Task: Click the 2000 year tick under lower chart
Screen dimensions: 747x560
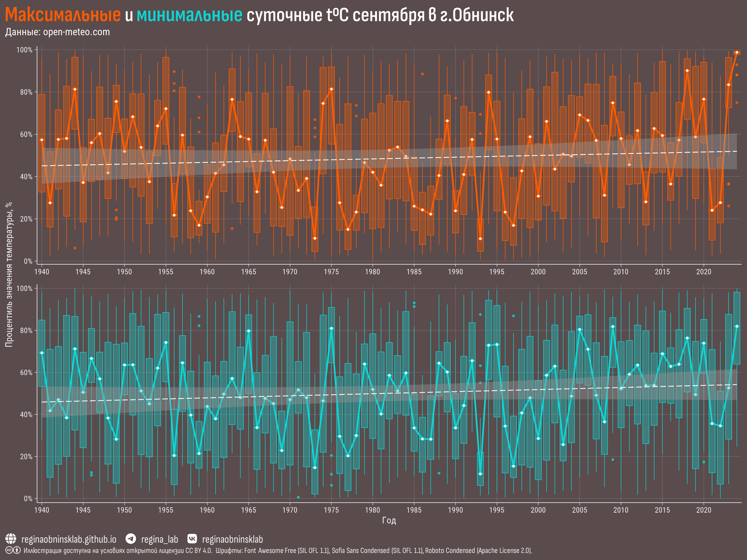Action: [x=538, y=510]
